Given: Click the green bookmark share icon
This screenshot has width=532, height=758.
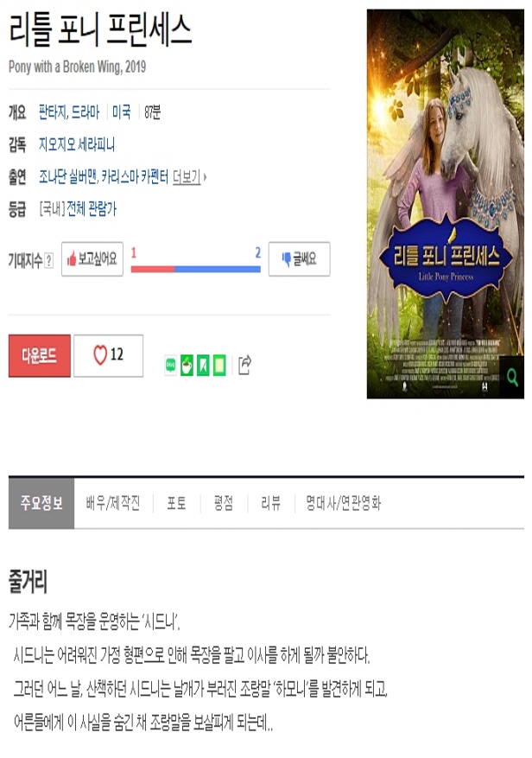Looking at the screenshot, I should coord(203,366).
